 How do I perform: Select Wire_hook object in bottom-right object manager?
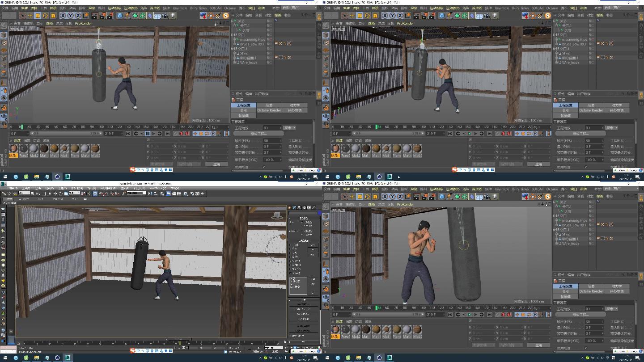570,244
